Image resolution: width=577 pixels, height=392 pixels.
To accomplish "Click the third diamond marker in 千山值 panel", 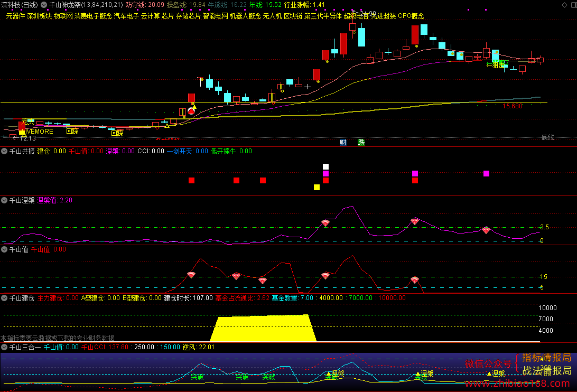I will (263, 281).
